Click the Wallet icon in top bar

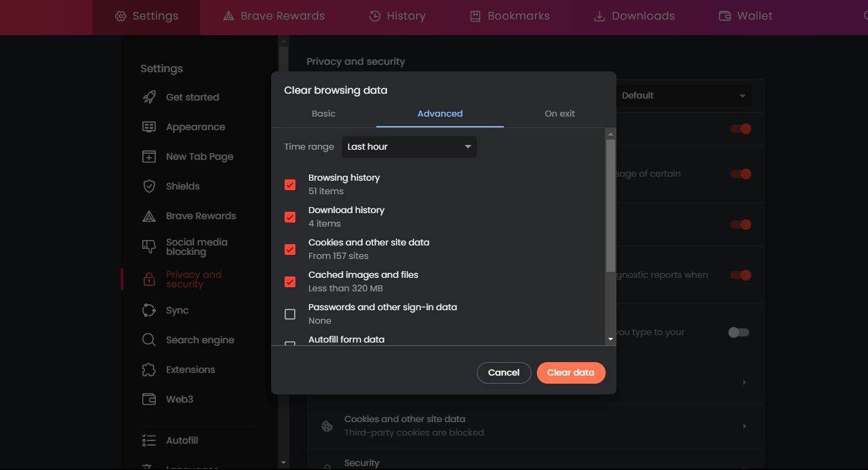725,16
